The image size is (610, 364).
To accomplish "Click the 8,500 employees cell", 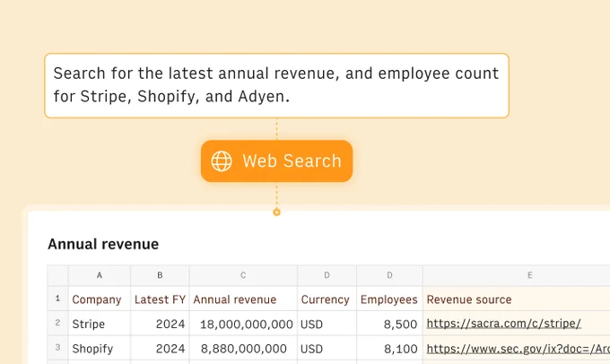I will pyautogui.click(x=389, y=324).
